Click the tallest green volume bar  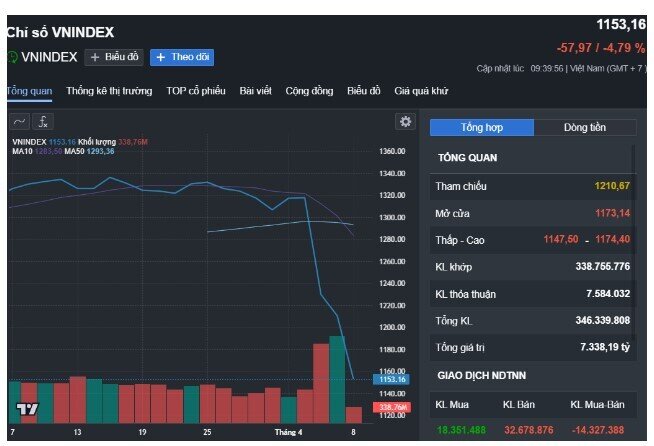pos(337,379)
